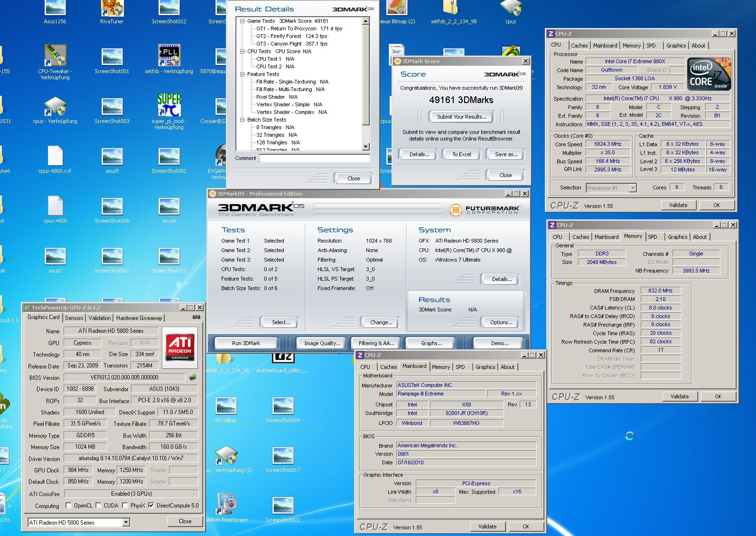The image size is (756, 536).
Task: Click Run 3DMark button
Action: (x=246, y=343)
